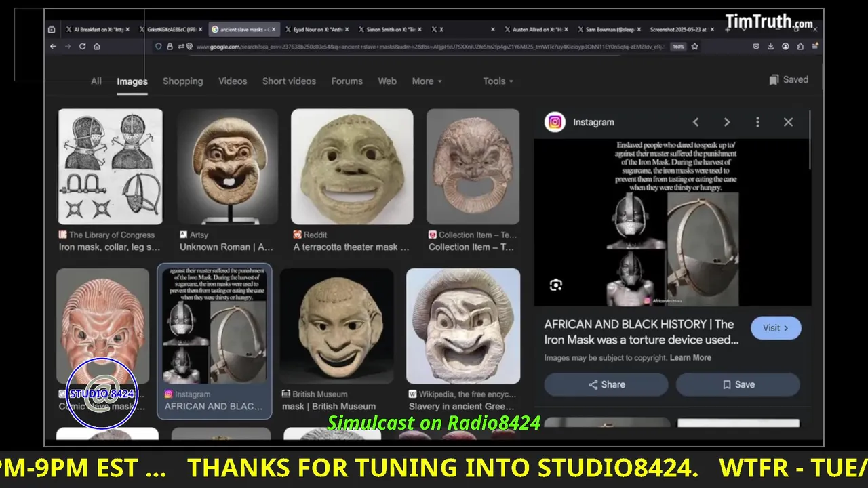
Task: Open the browser downloads arrow icon
Action: click(x=770, y=47)
